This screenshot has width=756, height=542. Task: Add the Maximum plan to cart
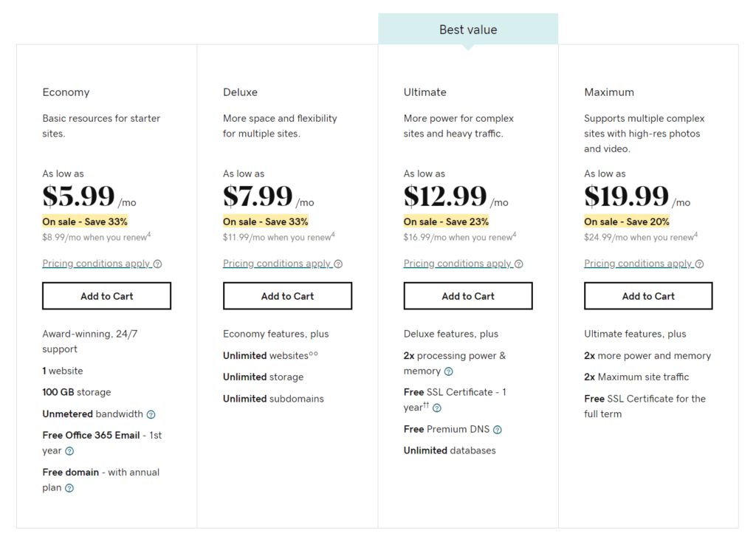[x=648, y=296]
